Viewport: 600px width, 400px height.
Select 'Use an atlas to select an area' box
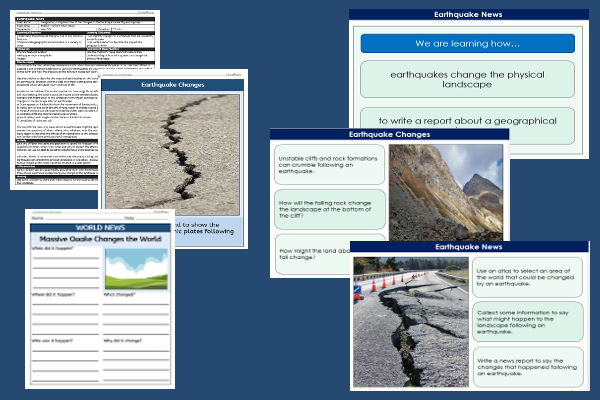[x=527, y=277]
